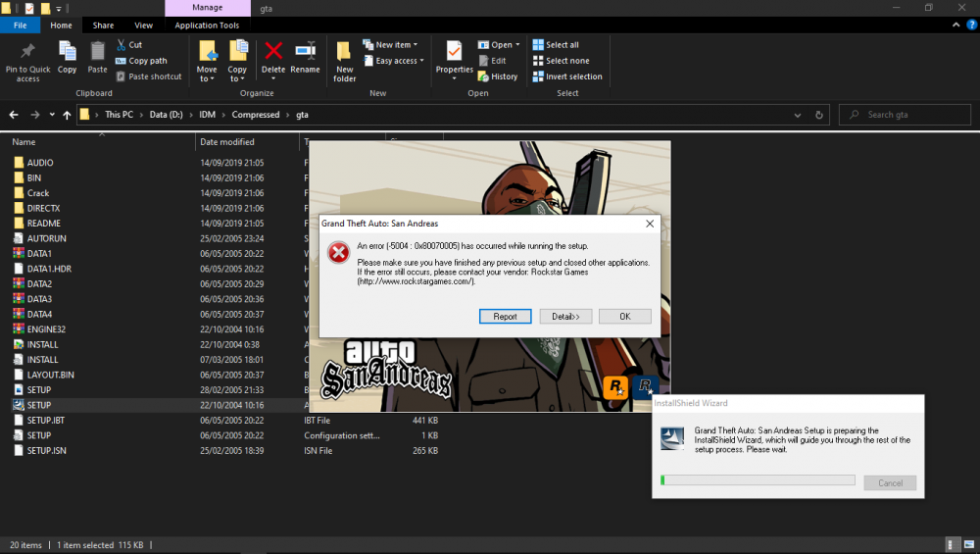This screenshot has width=980, height=554.
Task: Open the File tab
Action: pyautogui.click(x=20, y=25)
